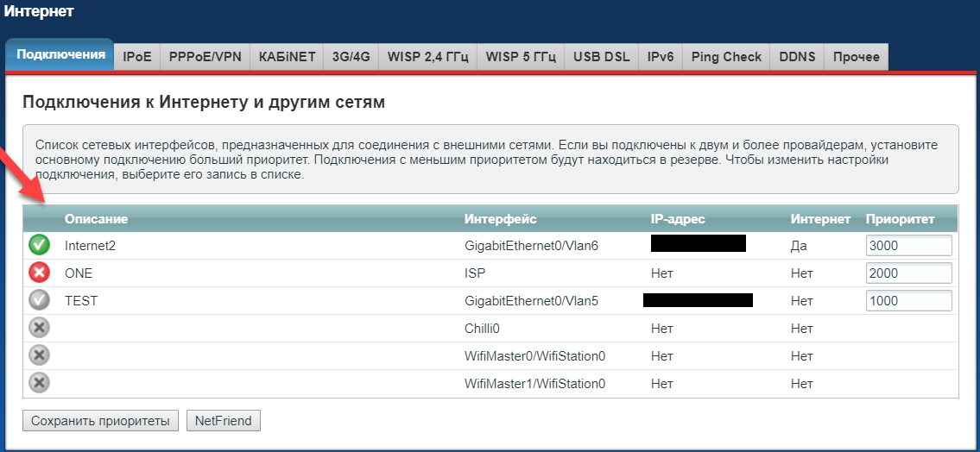Open the 3G/4G tab
The width and height of the screenshot is (980, 452).
[x=351, y=57]
